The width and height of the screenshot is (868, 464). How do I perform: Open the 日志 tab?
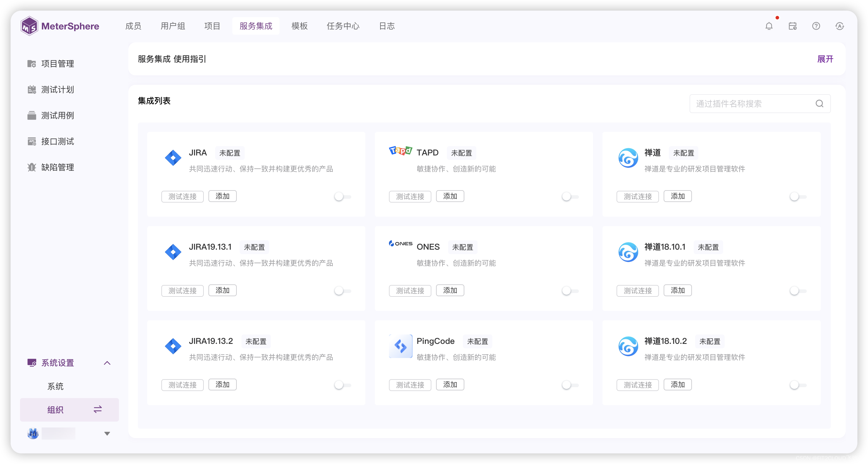[x=387, y=26]
